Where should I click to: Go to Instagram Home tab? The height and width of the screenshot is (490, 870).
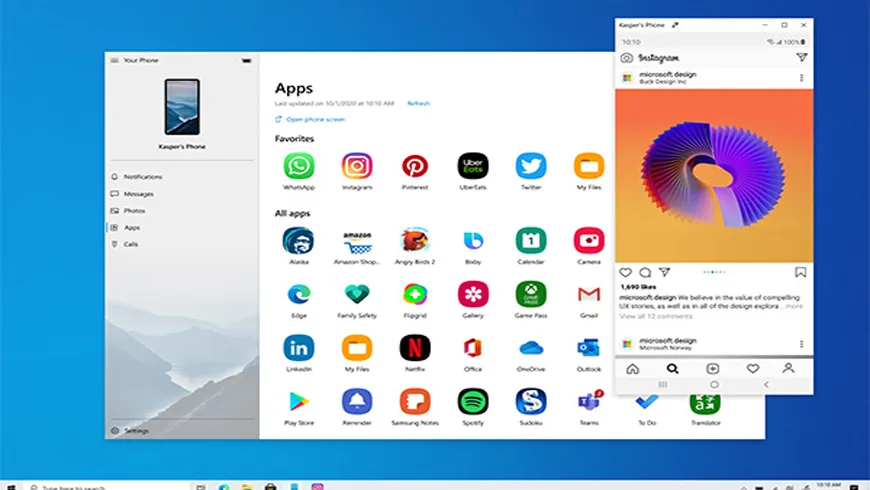click(633, 369)
